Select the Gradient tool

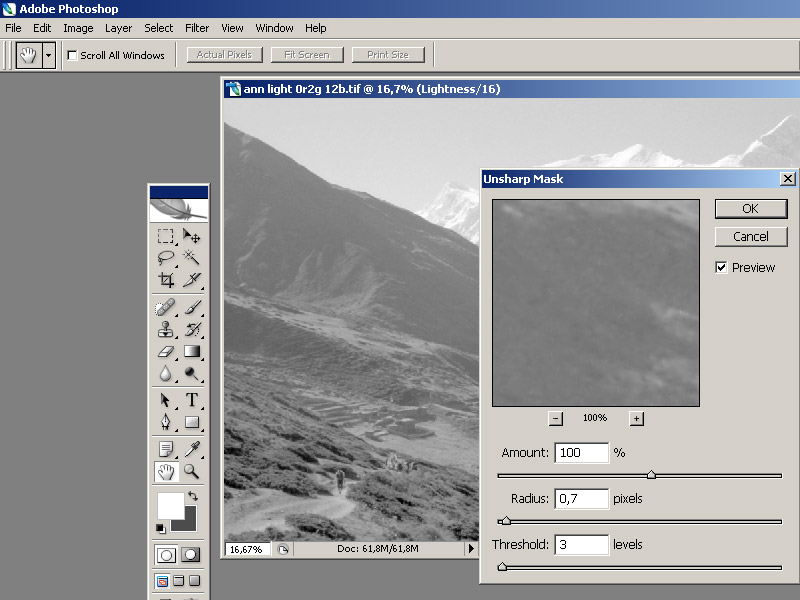(192, 351)
